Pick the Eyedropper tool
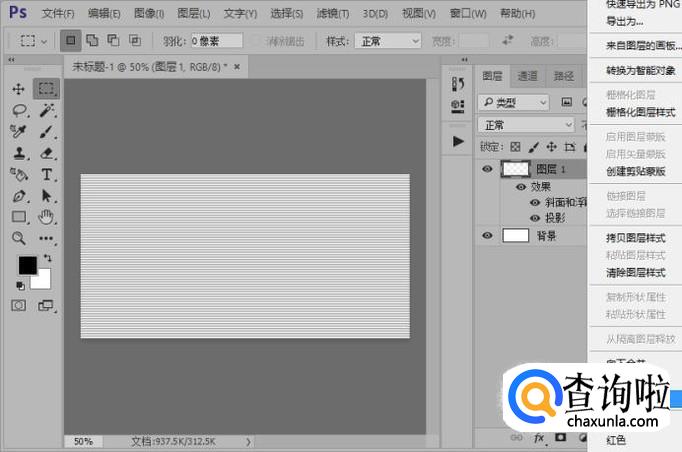This screenshot has width=682, height=452. pyautogui.click(x=18, y=132)
